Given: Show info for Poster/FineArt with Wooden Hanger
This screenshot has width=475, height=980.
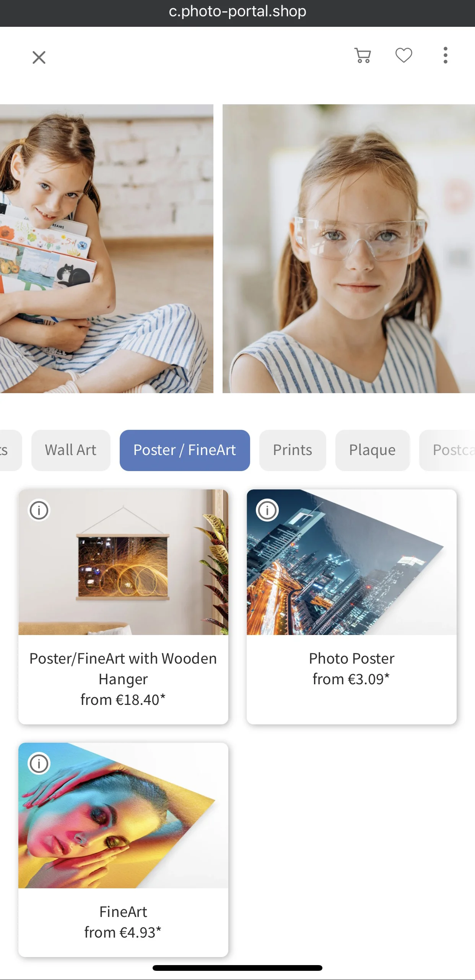Looking at the screenshot, I should (39, 510).
